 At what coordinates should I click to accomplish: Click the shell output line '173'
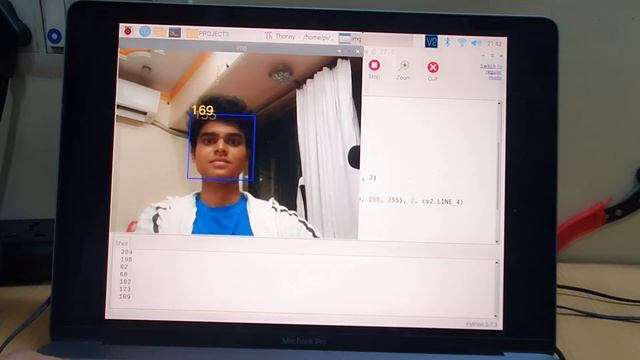[125, 289]
